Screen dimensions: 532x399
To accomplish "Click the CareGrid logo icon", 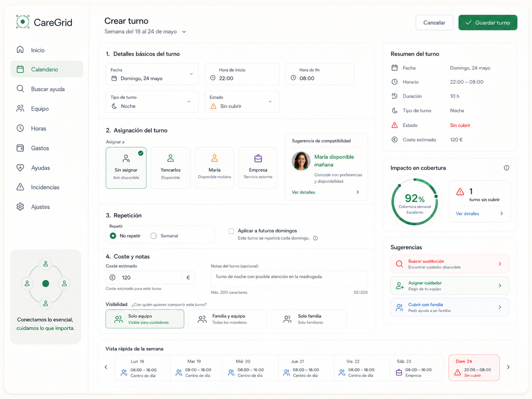I will [23, 22].
